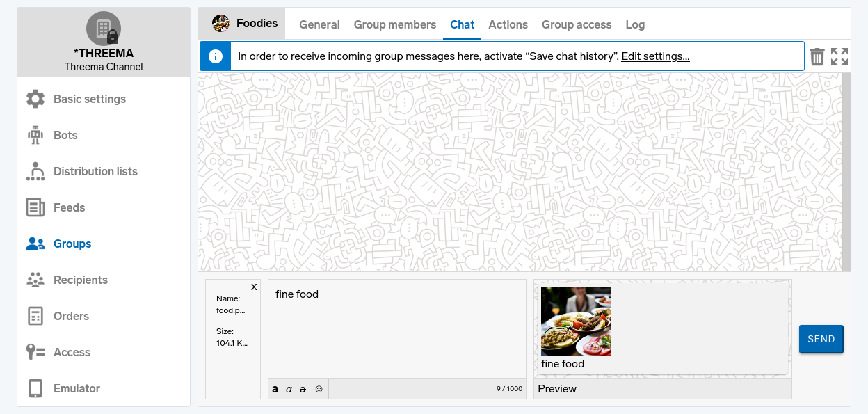The width and height of the screenshot is (868, 414).
Task: Remove the attached food file with X
Action: [254, 287]
